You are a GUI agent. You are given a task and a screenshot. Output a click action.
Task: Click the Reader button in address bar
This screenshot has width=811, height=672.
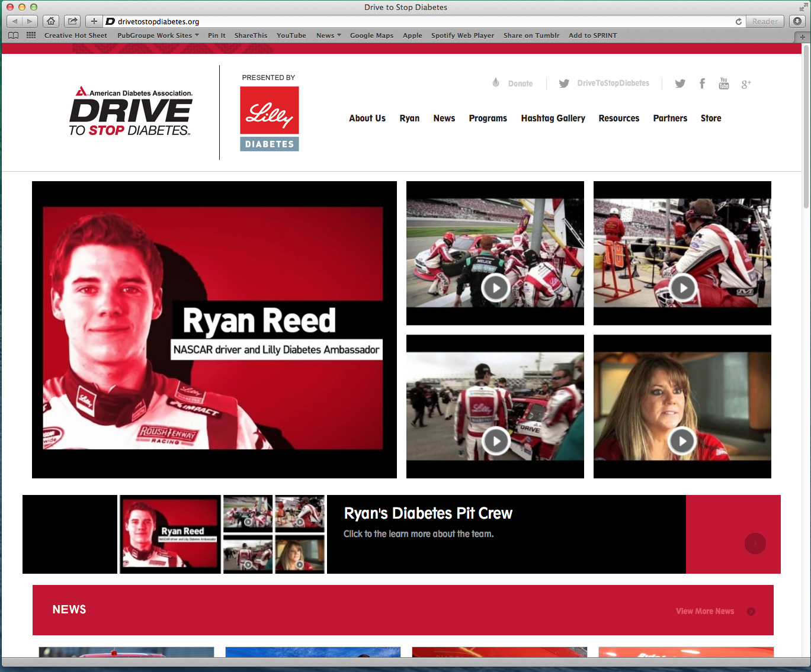(x=765, y=21)
